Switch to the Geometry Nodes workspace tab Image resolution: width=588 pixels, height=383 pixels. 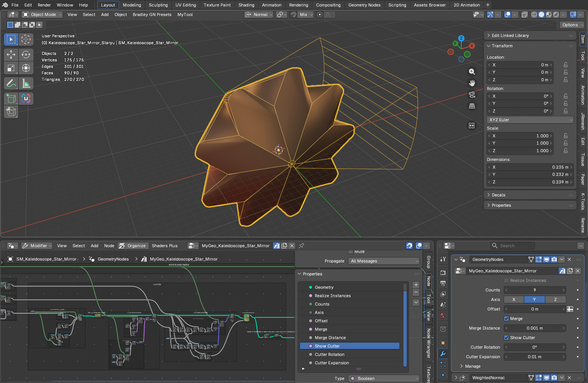[x=364, y=5]
